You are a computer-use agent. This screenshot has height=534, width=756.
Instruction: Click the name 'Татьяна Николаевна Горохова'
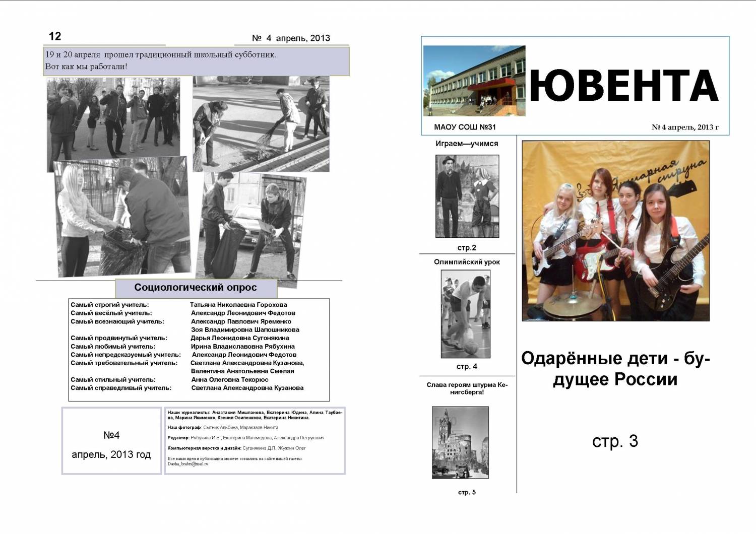238,305
